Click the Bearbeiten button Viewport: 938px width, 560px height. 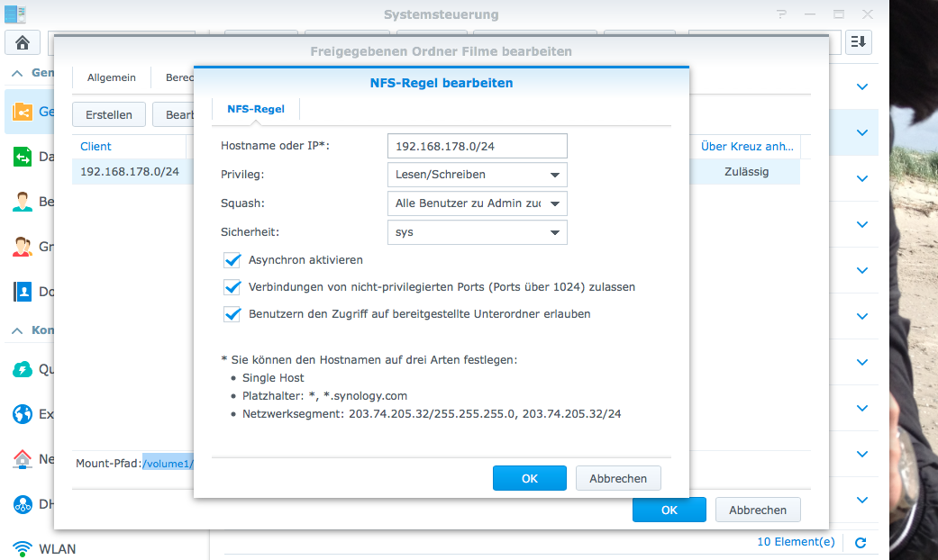174,114
